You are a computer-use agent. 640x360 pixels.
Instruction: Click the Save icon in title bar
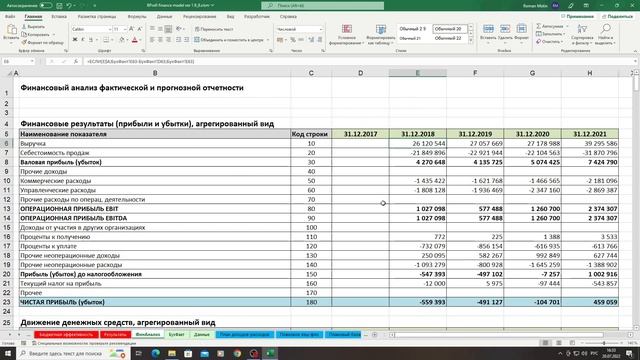[x=60, y=6]
